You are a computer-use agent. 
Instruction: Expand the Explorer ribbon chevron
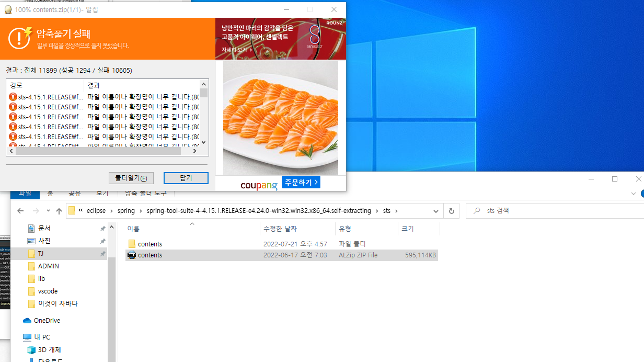634,194
